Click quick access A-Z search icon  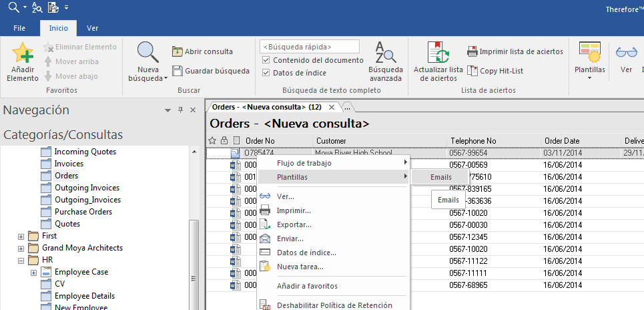click(x=37, y=7)
